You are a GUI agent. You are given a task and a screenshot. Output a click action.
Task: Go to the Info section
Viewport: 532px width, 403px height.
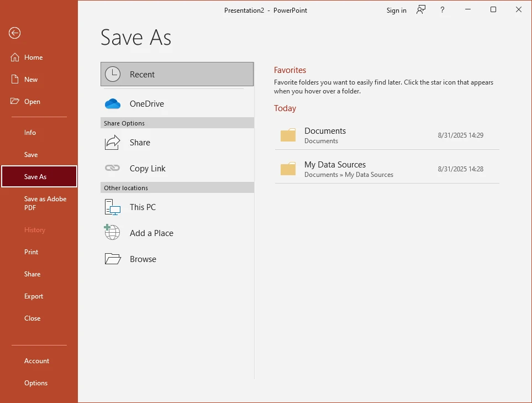coord(31,132)
